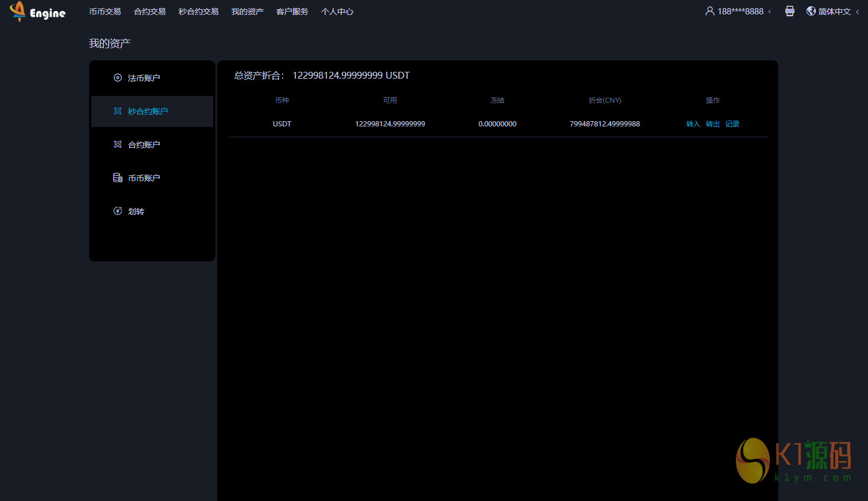868x501 pixels.
Task: Open the APP download icon
Action: pos(790,11)
